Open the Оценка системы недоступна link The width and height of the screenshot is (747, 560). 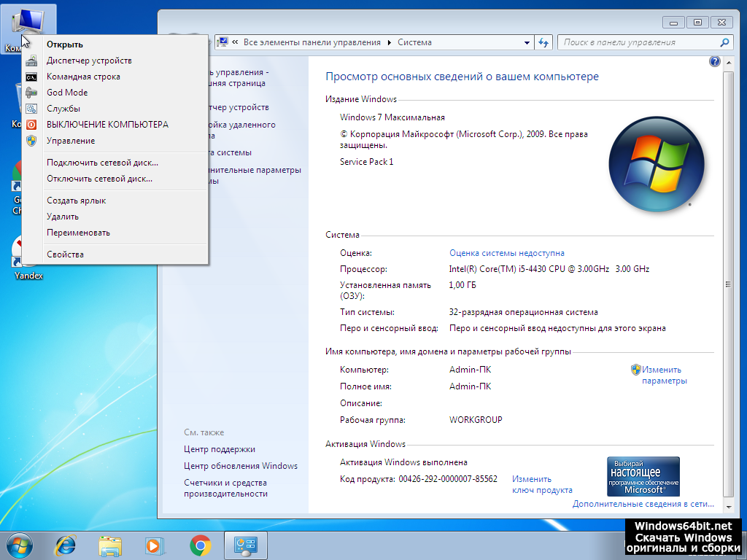tap(507, 253)
